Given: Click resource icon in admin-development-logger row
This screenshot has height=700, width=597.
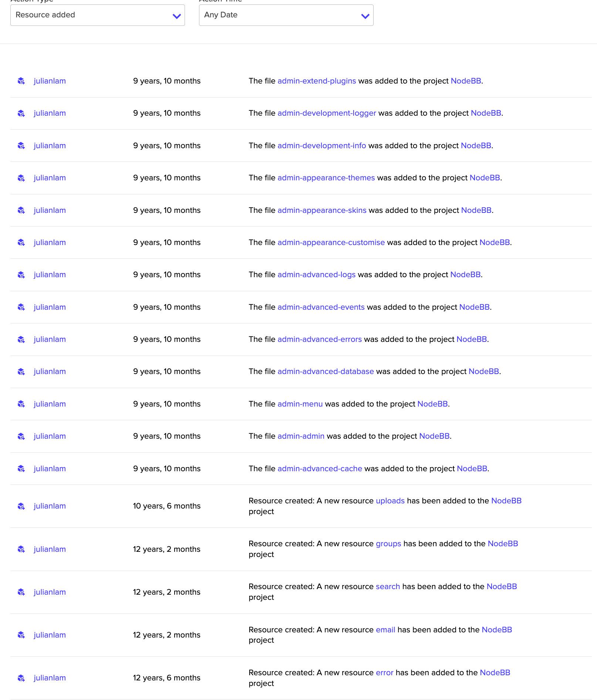Looking at the screenshot, I should 21,113.
